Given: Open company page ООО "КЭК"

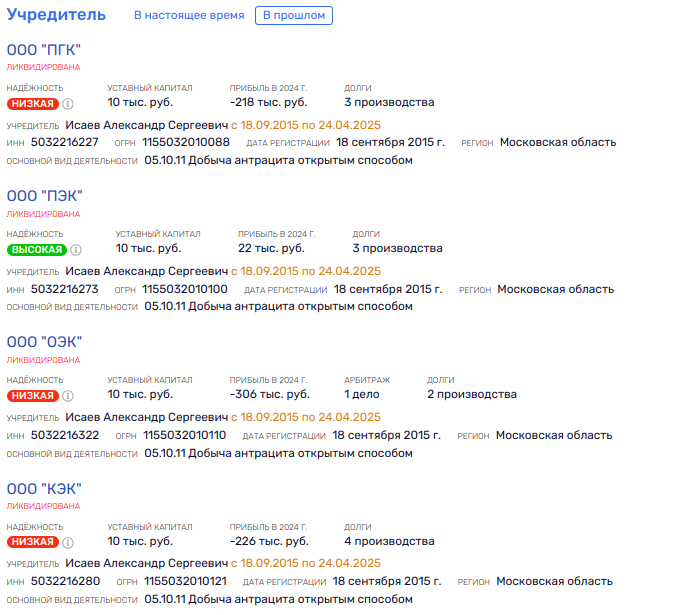Looking at the screenshot, I should [44, 489].
